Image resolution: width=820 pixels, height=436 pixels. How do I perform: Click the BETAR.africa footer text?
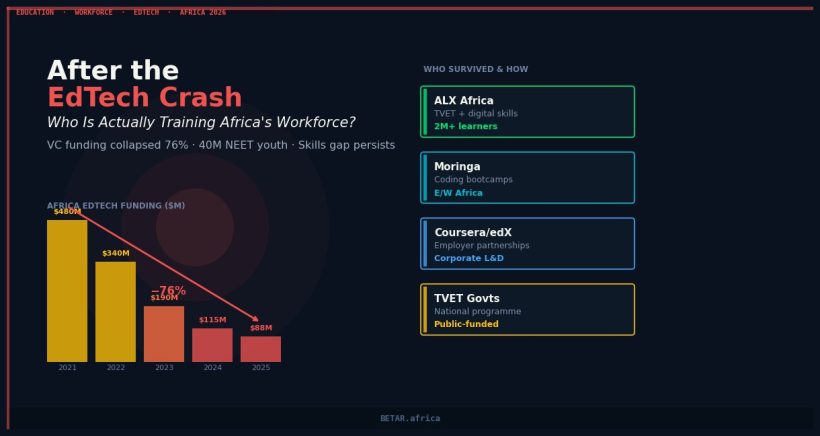(410, 418)
